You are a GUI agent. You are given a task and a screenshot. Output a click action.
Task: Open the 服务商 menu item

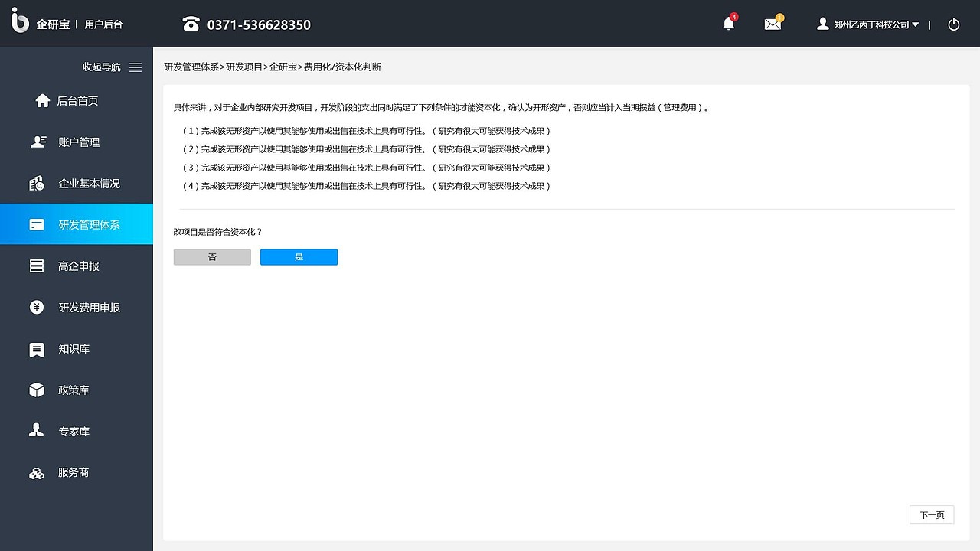coord(77,473)
